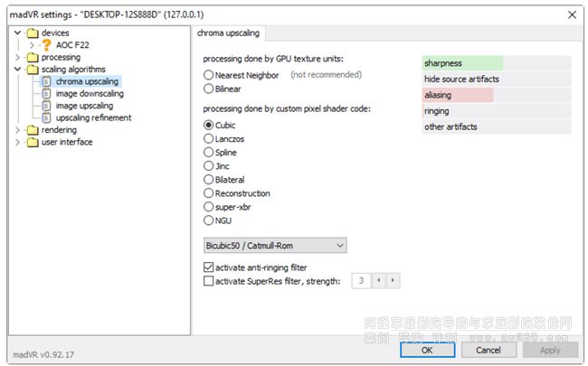The height and width of the screenshot is (366, 588).
Task: Click the upscaling refinement page icon
Action: pyautogui.click(x=47, y=117)
